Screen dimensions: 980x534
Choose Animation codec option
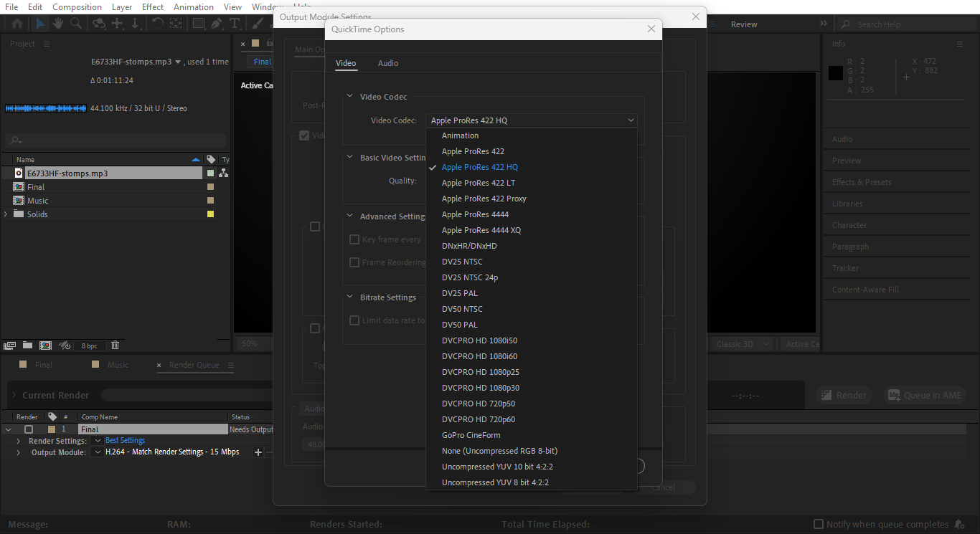532,135
